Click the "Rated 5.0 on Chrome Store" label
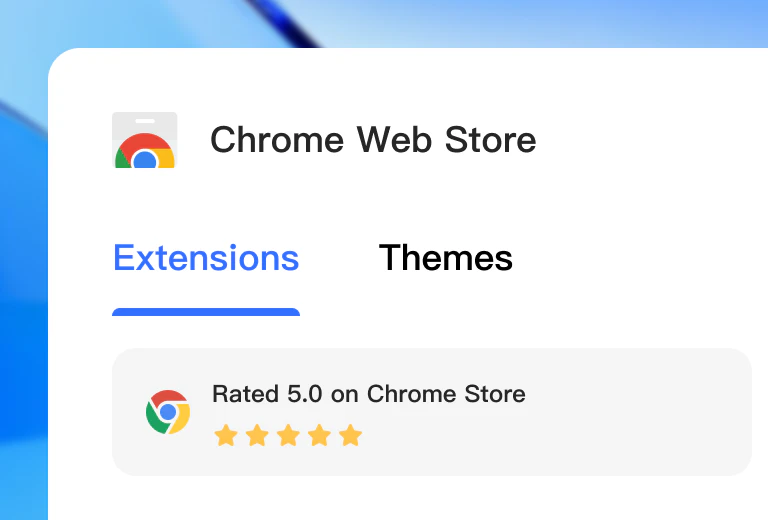This screenshot has height=520, width=768. [x=368, y=394]
